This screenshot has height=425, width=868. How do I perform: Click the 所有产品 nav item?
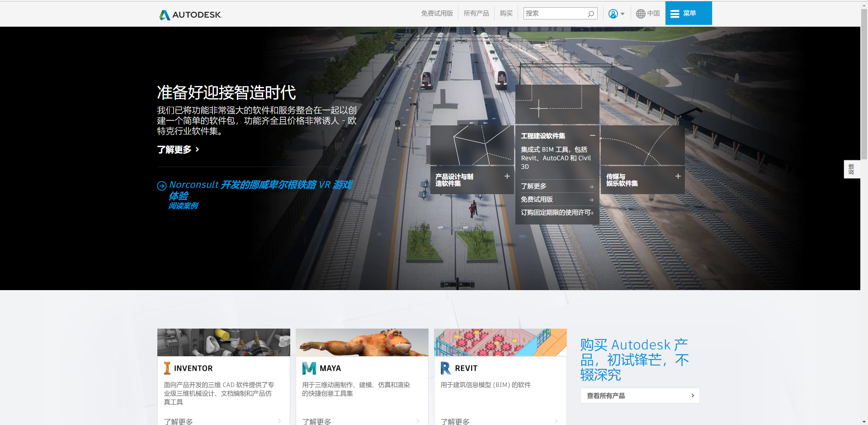click(476, 13)
